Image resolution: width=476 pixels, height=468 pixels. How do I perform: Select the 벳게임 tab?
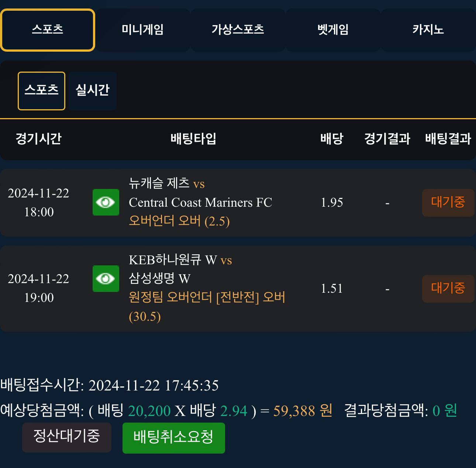coord(333,30)
